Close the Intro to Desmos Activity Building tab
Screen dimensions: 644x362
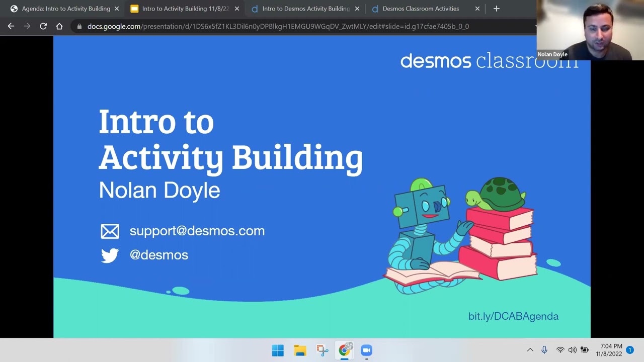(357, 9)
